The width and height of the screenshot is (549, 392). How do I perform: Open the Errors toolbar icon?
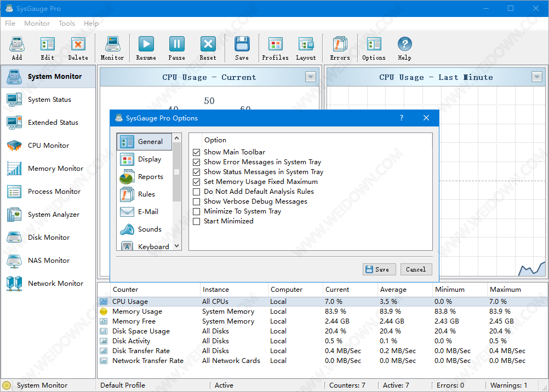coord(340,48)
